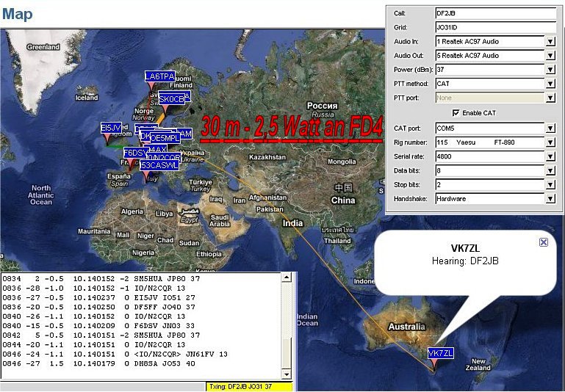Screen dimensions: 565x392
Task: Open the Audio Out dropdown
Action: pos(550,56)
